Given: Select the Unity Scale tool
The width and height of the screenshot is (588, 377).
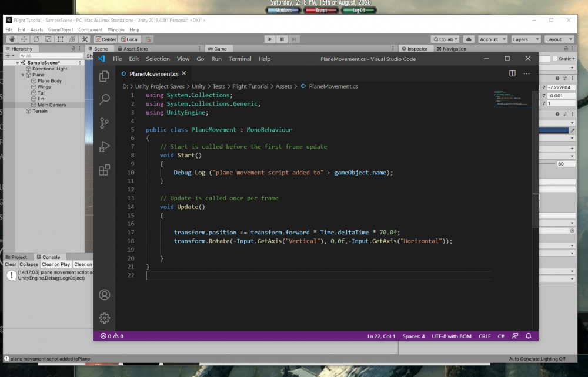Looking at the screenshot, I should pyautogui.click(x=48, y=39).
